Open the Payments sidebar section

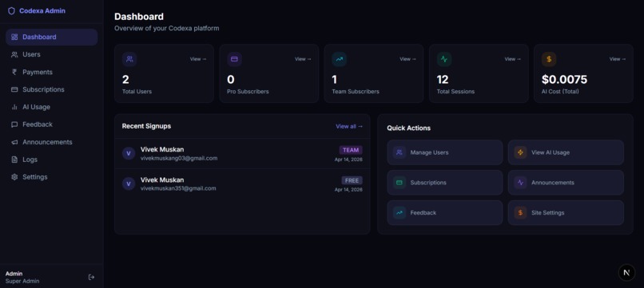coord(52,72)
